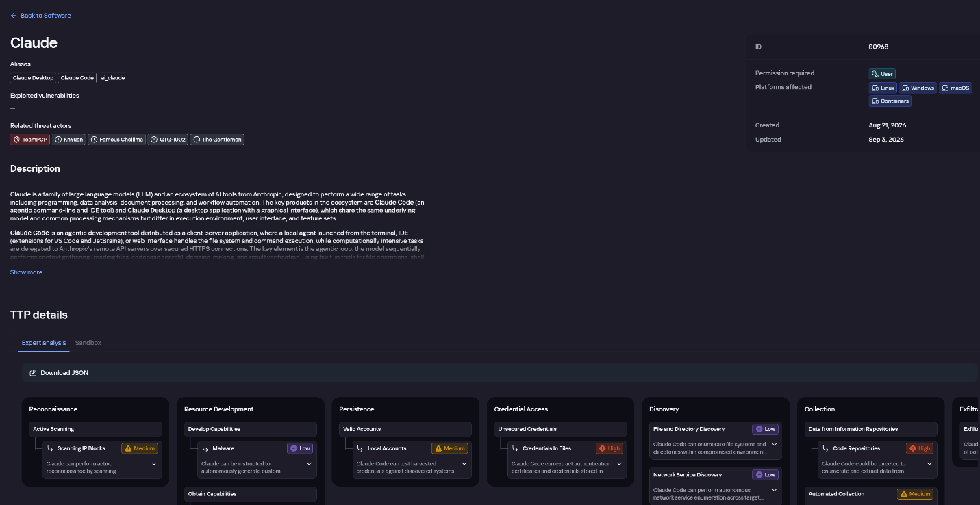Open the KnYuan threat actor
This screenshot has width=980, height=505.
[69, 140]
